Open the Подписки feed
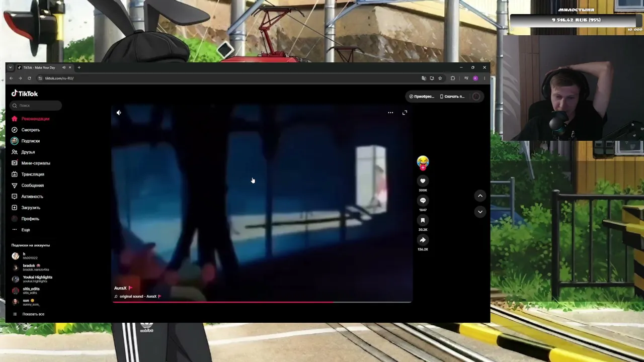Image resolution: width=644 pixels, height=362 pixels. pyautogui.click(x=26, y=141)
